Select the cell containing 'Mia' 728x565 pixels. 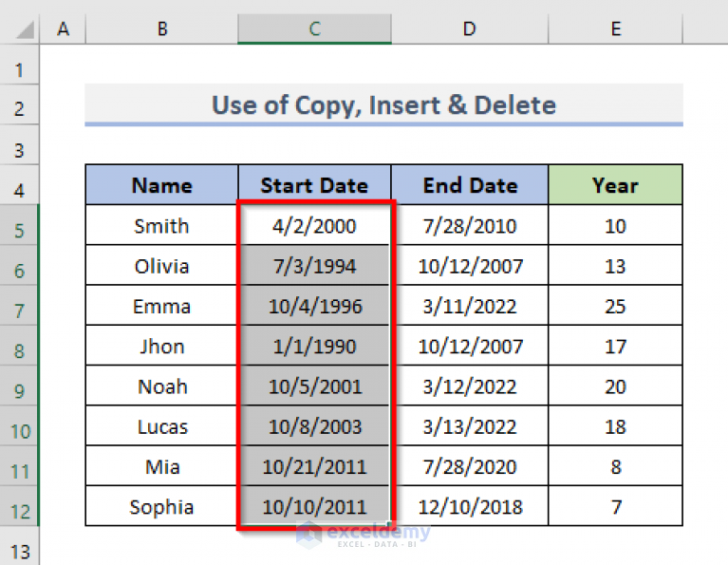tap(161, 466)
